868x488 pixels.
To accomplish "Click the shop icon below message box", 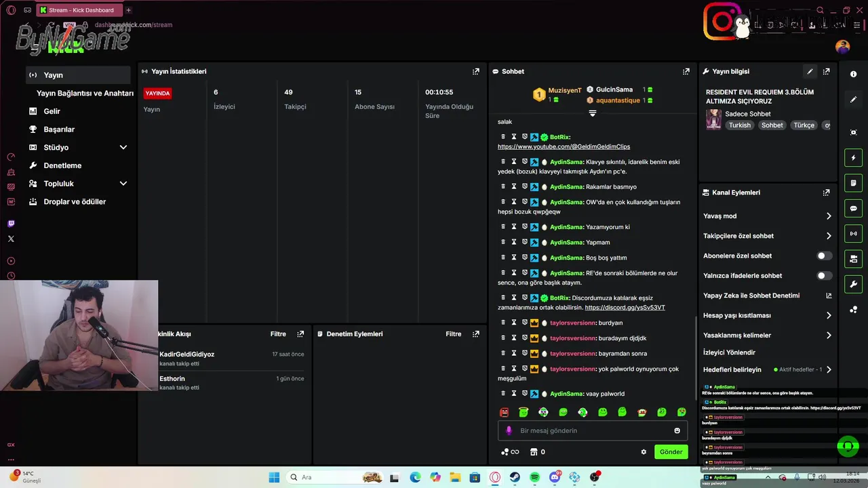I will [x=534, y=452].
